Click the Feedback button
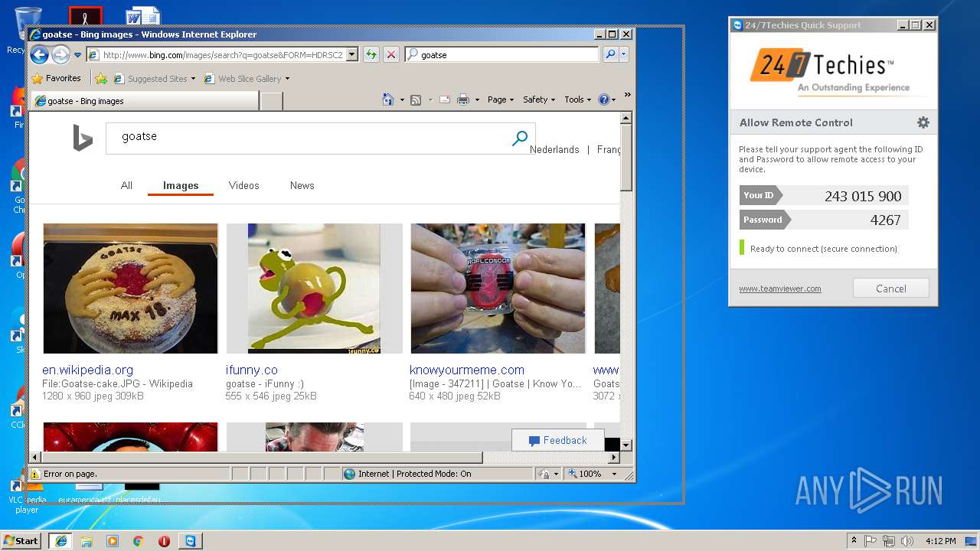The width and height of the screenshot is (980, 551). tap(557, 440)
